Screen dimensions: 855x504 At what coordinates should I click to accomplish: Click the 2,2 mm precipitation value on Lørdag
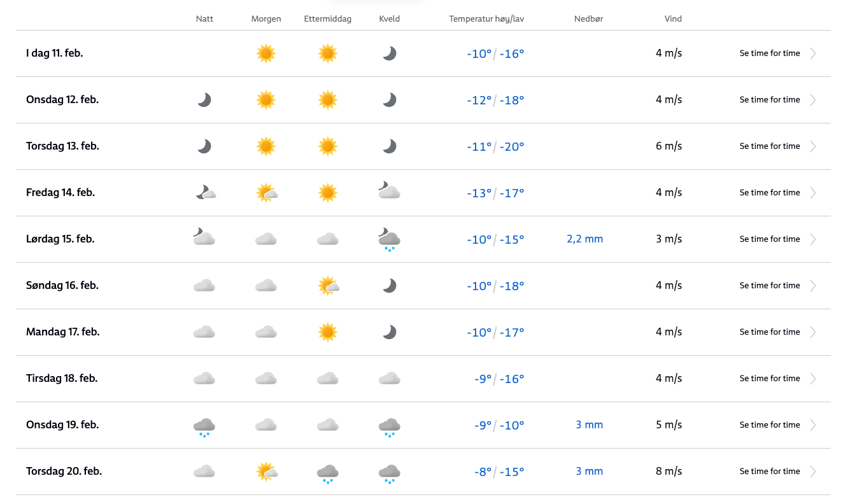click(584, 239)
